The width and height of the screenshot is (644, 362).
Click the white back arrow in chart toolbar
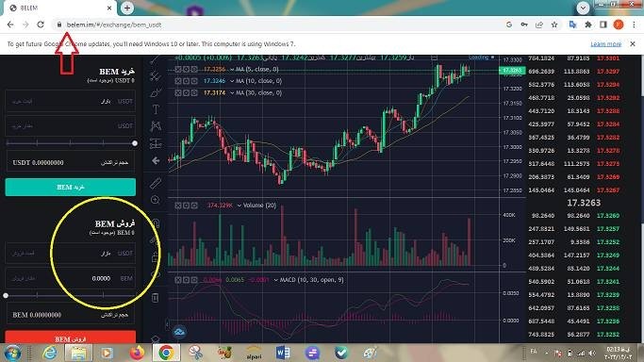[x=156, y=160]
